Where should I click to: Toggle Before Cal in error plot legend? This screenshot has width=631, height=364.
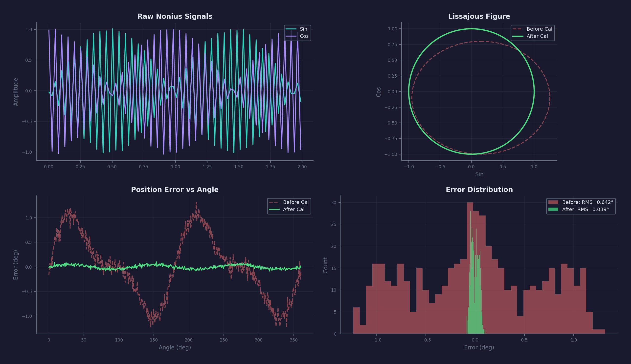coord(296,202)
